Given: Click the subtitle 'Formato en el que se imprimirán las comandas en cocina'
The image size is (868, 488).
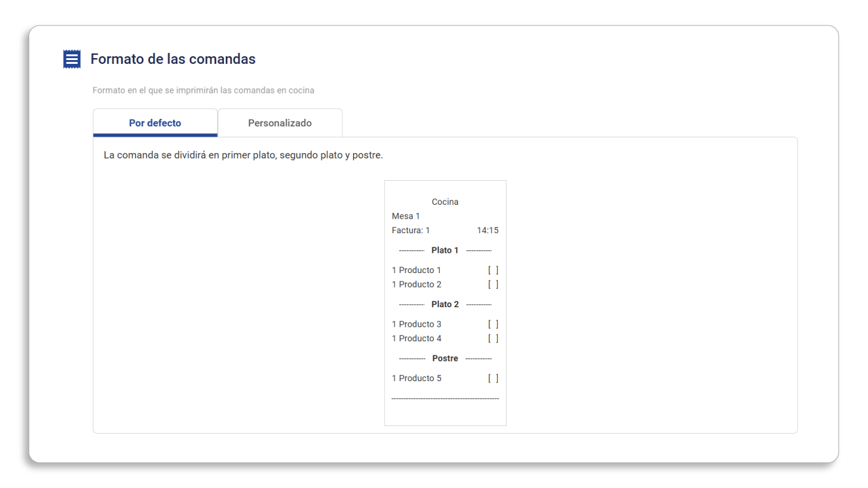Looking at the screenshot, I should click(203, 90).
